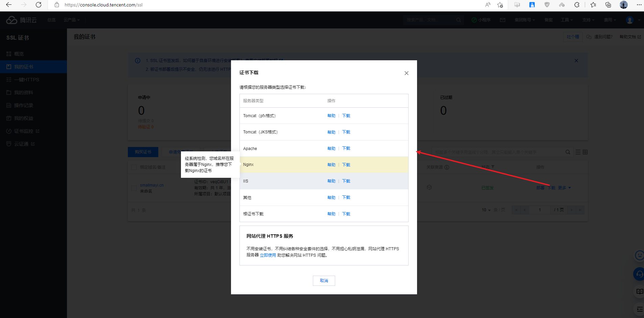644x318 pixels.
Task: Add page to favorites star icon
Action: [x=500, y=5]
